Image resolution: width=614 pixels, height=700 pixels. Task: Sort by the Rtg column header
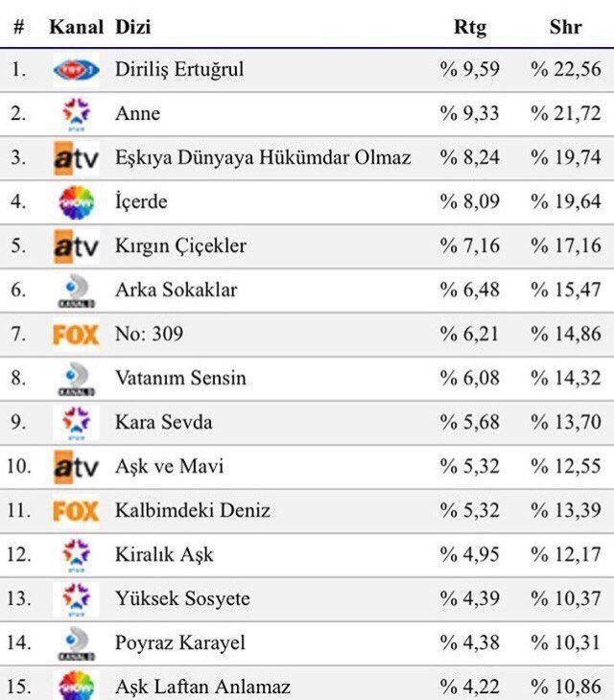tap(469, 27)
